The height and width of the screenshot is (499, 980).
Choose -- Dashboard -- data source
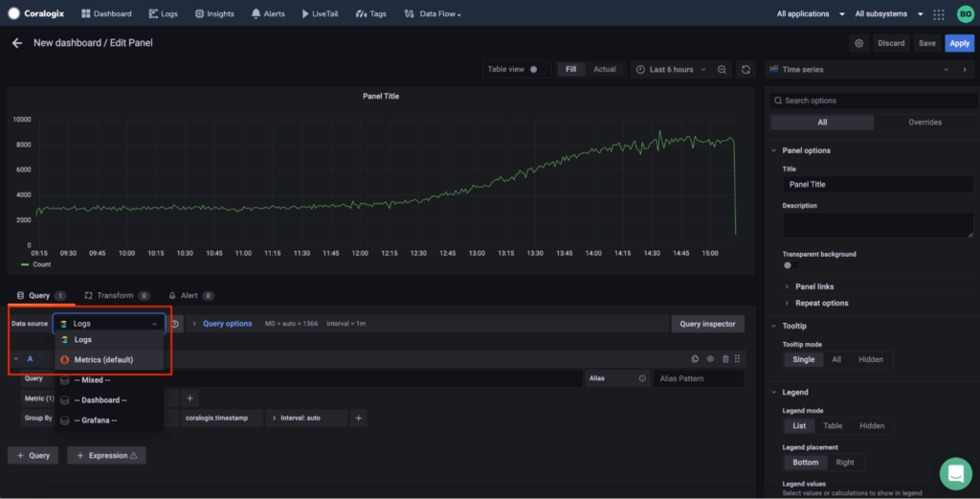(109, 400)
